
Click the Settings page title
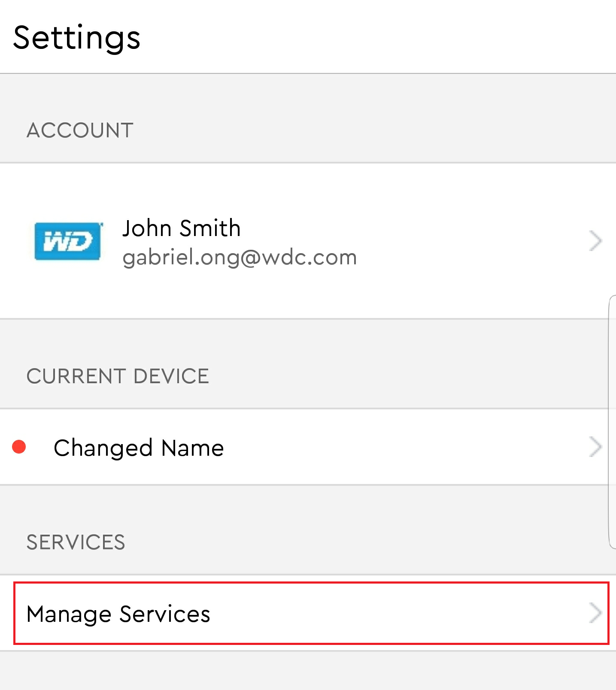coord(77,38)
